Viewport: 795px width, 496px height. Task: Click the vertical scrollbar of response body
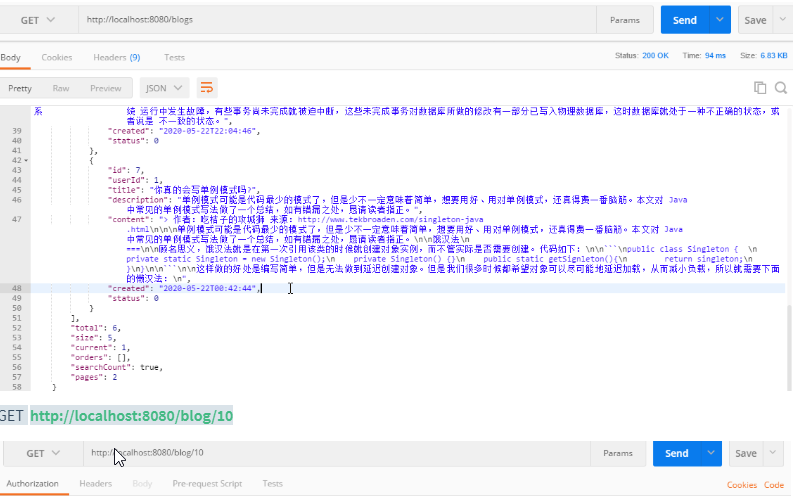(x=789, y=347)
